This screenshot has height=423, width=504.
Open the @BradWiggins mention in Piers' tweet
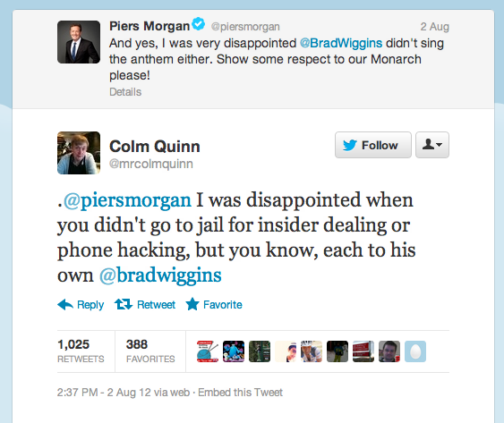tap(341, 43)
